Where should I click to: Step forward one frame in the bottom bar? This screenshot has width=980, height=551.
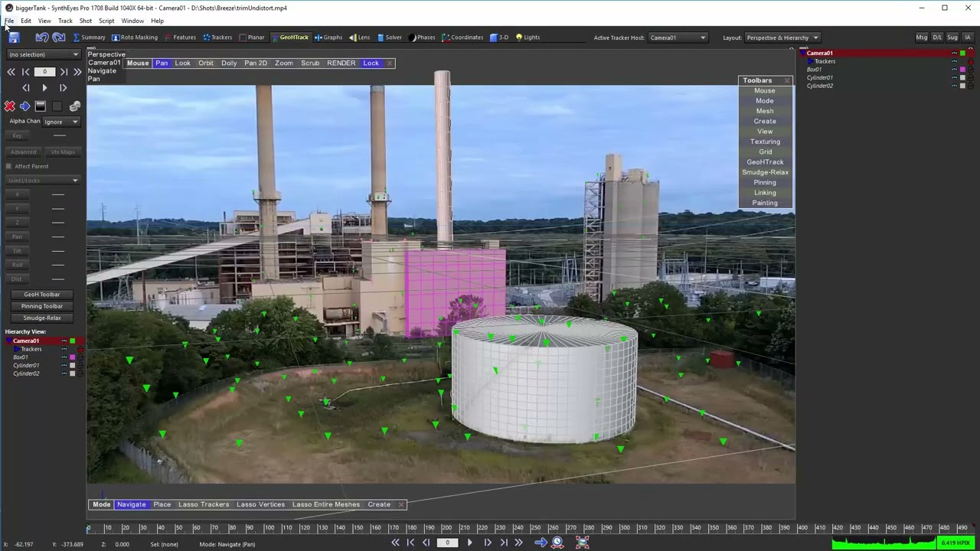pyautogui.click(x=488, y=543)
